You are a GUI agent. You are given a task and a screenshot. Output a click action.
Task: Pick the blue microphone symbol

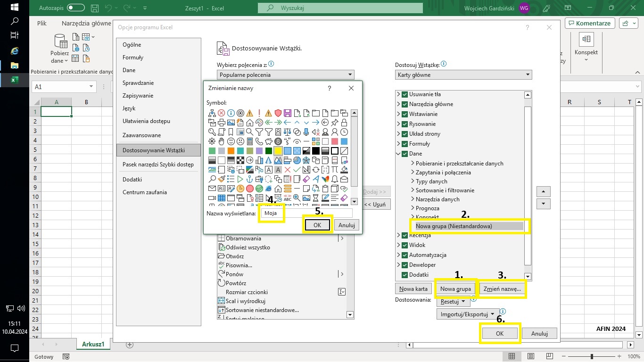306,132
